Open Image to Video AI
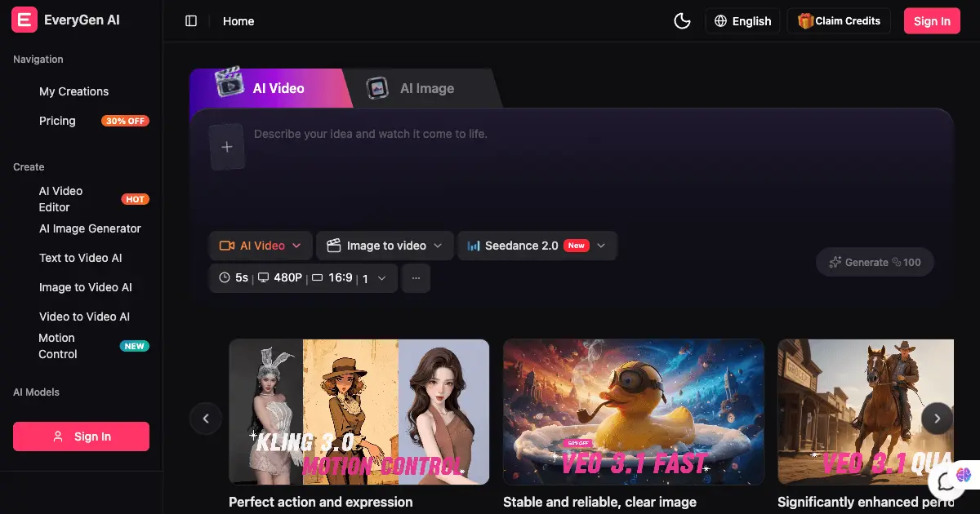This screenshot has height=514, width=980. coord(86,287)
